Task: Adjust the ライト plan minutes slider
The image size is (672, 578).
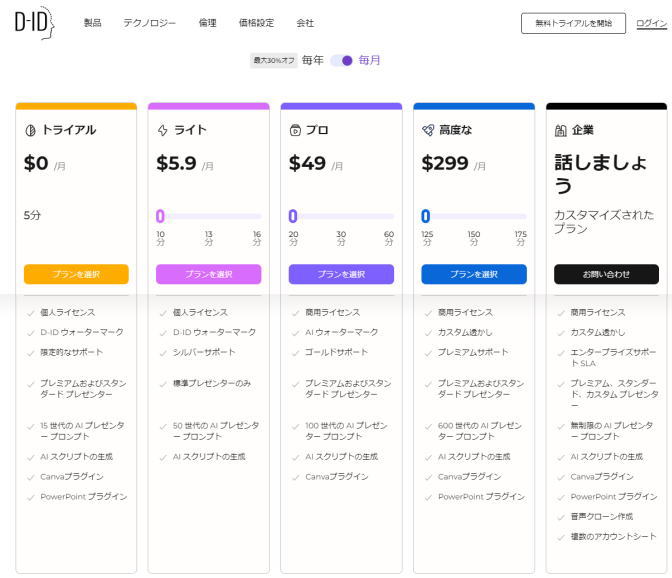Action: click(160, 216)
